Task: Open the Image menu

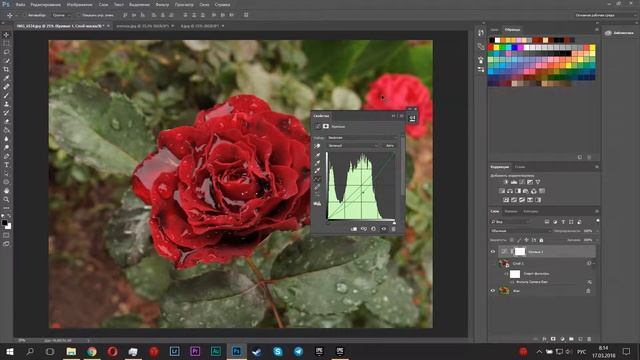Action: [79, 4]
